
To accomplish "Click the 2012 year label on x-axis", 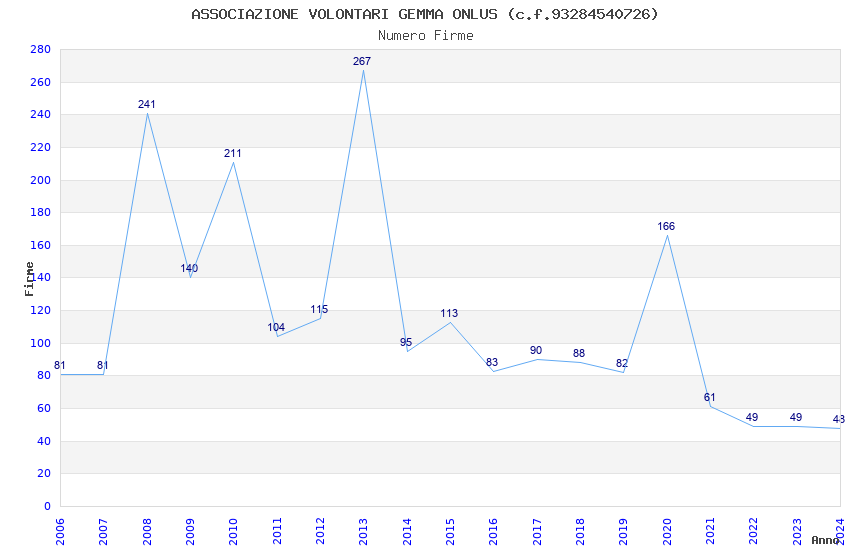I will click(320, 532).
